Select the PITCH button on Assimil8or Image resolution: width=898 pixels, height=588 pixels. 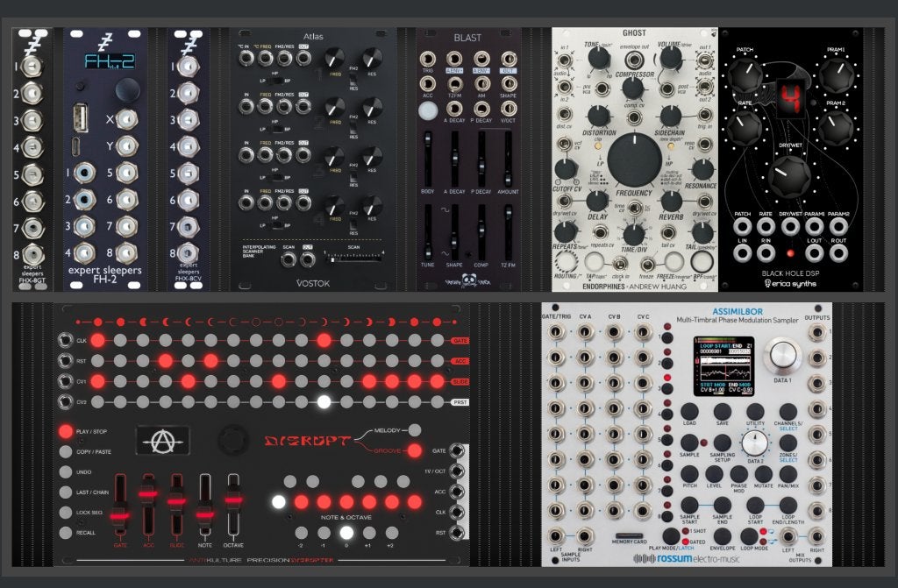click(689, 474)
